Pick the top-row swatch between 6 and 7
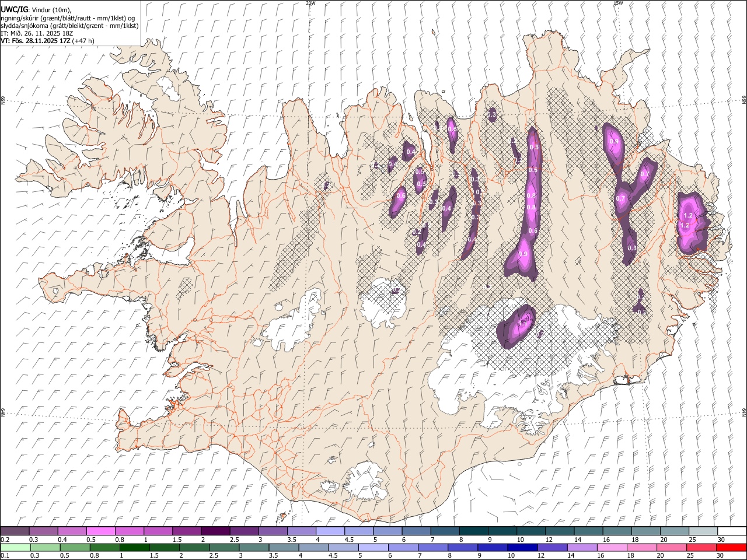747x560 pixels. click(416, 531)
